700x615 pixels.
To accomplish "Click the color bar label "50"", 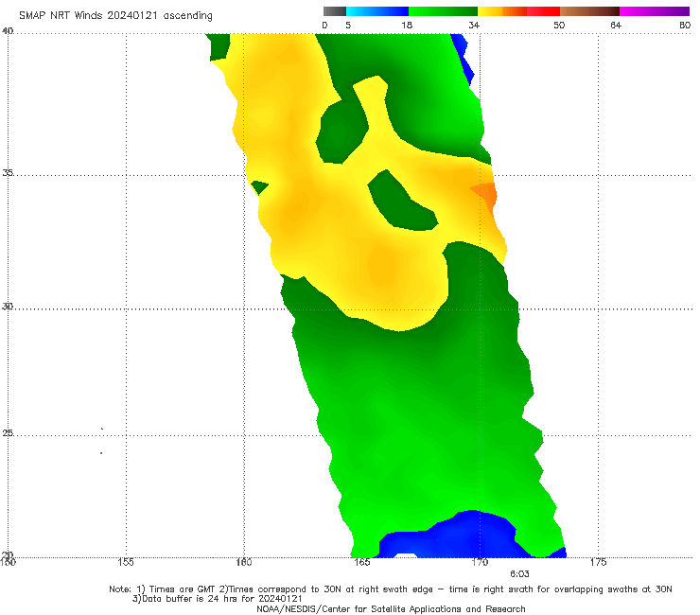I will pos(559,26).
